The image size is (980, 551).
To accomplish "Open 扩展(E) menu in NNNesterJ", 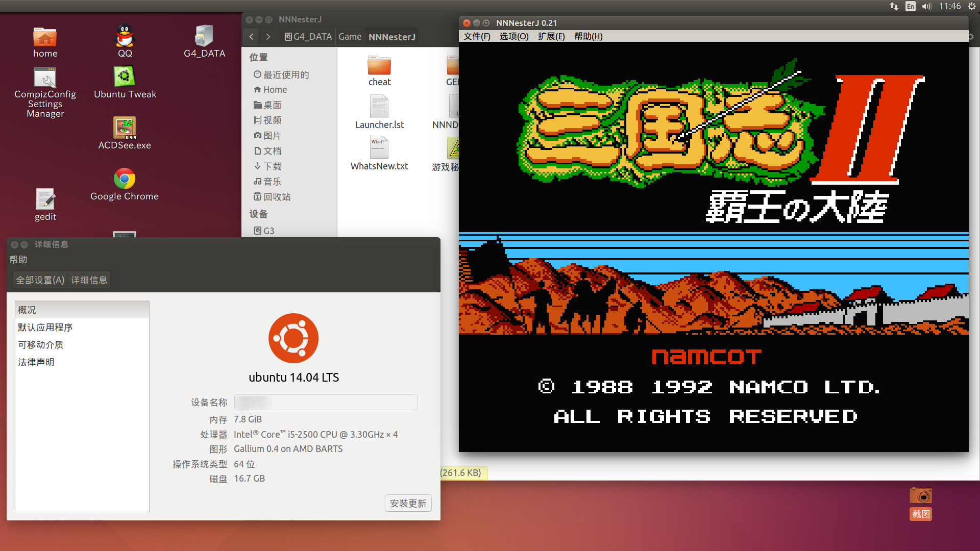I will [x=551, y=36].
